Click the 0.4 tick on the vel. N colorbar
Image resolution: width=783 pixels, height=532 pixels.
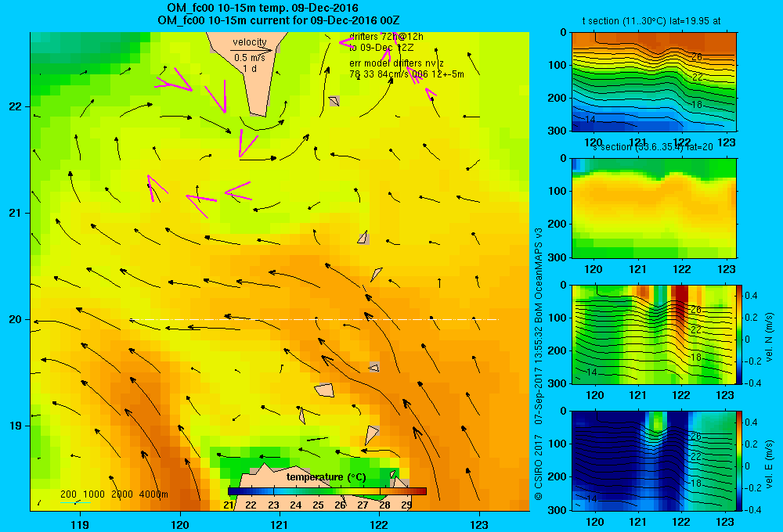coord(751,296)
